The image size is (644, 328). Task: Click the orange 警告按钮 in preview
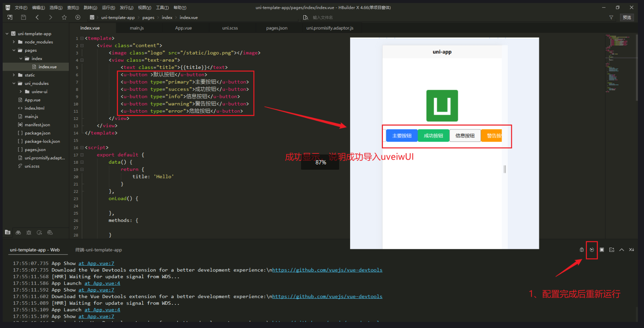pos(491,136)
